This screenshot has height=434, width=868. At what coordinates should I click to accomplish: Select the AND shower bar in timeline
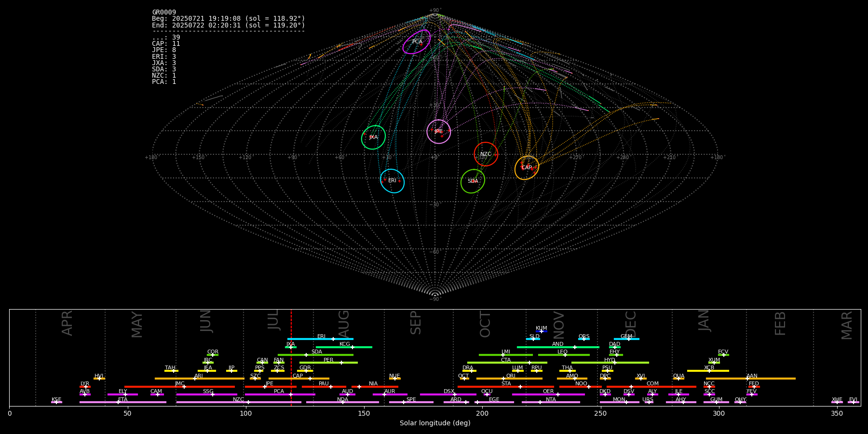[x=558, y=347]
